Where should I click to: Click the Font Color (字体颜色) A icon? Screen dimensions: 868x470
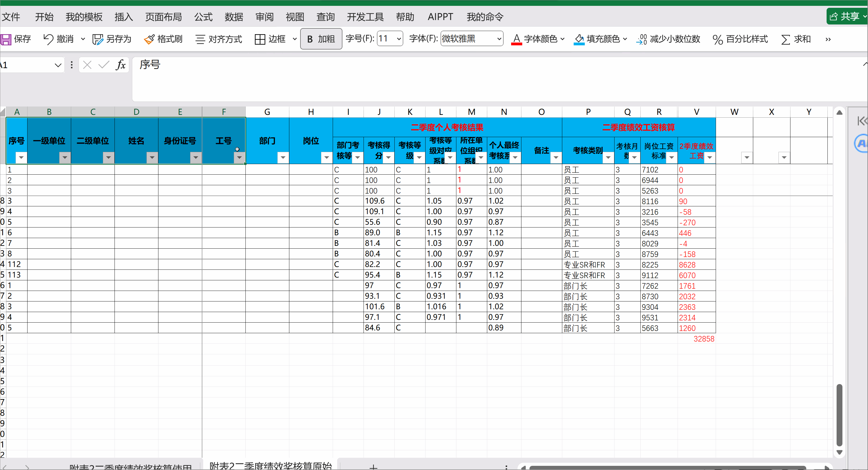(516, 39)
